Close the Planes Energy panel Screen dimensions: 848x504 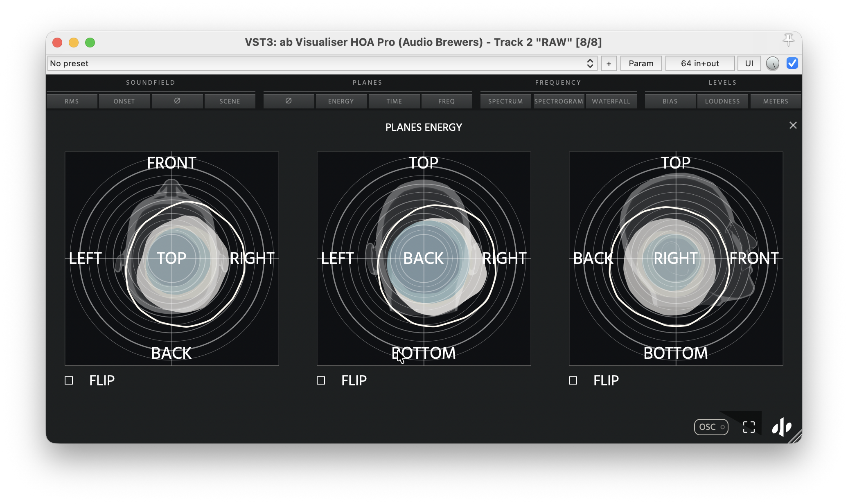[793, 125]
